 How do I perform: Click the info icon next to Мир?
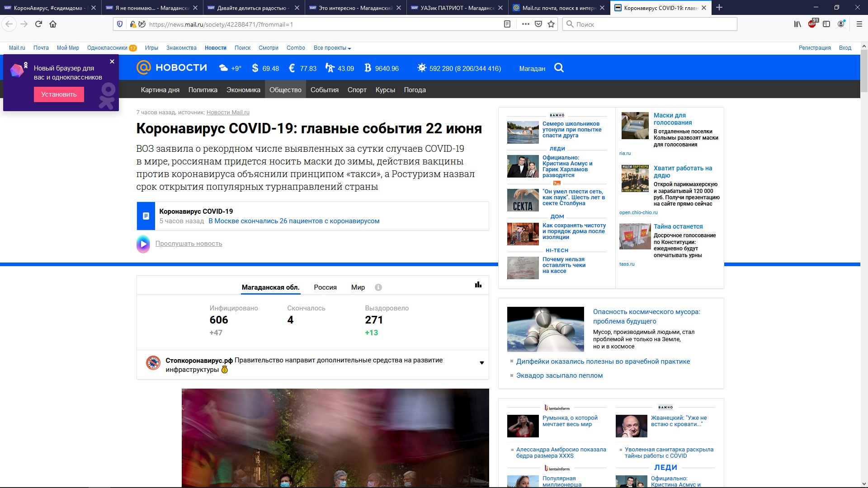(x=378, y=287)
